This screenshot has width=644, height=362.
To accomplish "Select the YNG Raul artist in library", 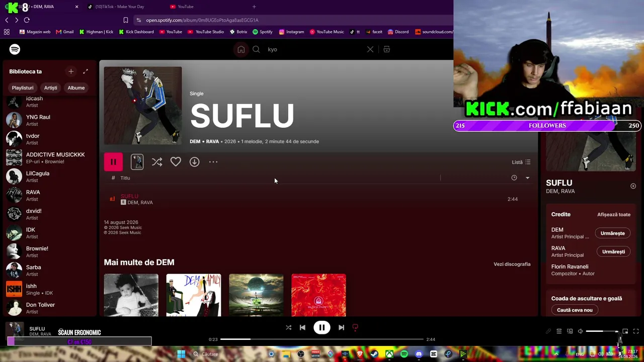I will (x=49, y=120).
